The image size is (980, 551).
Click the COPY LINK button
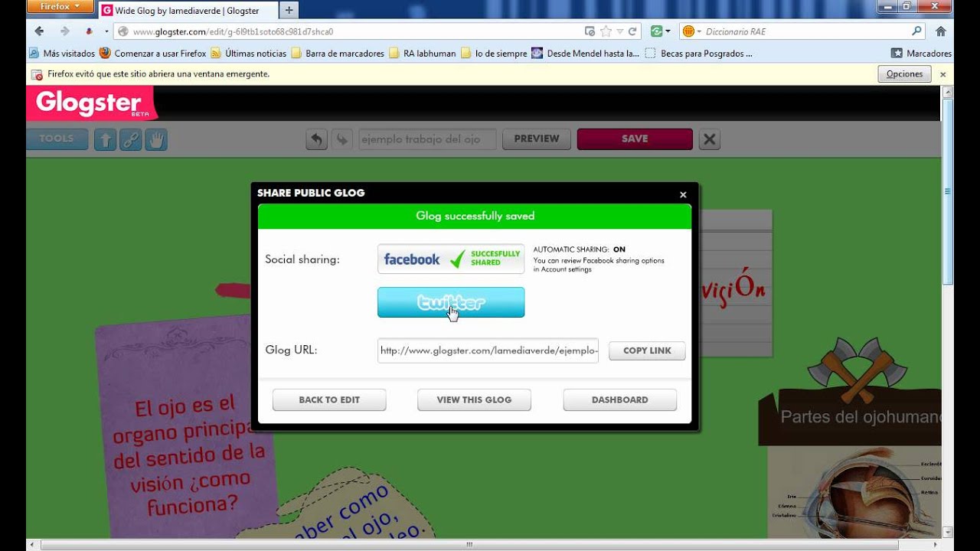pos(647,350)
